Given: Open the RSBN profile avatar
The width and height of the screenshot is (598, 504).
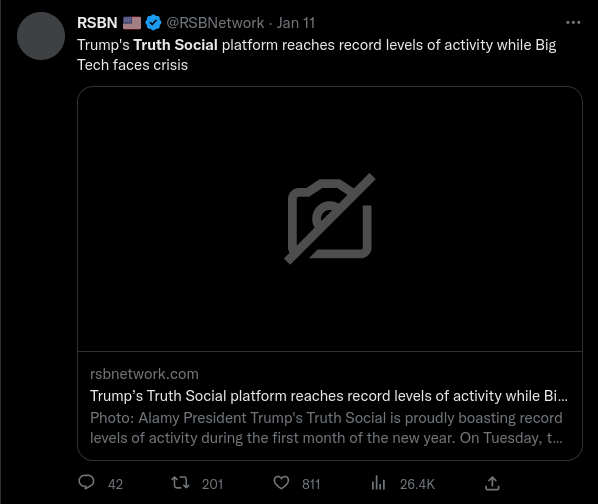Looking at the screenshot, I should click(41, 36).
